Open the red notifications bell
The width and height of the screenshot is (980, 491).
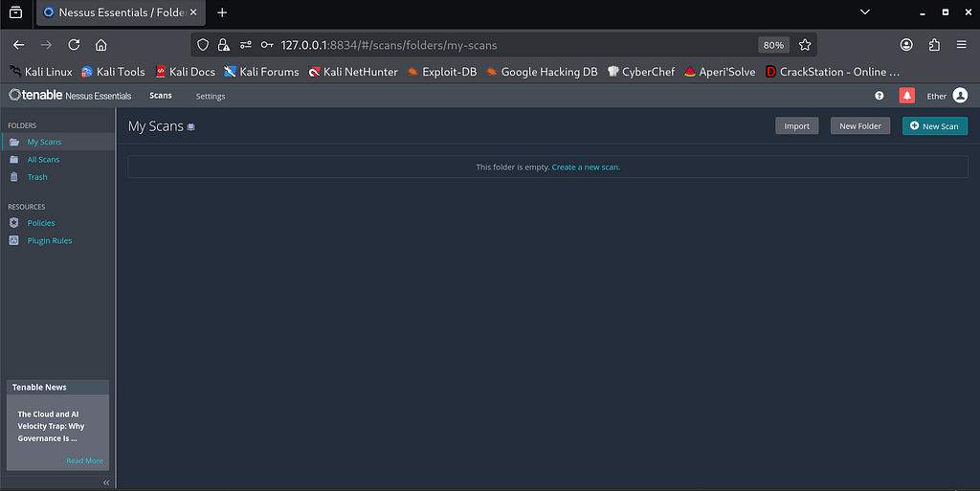coord(907,96)
